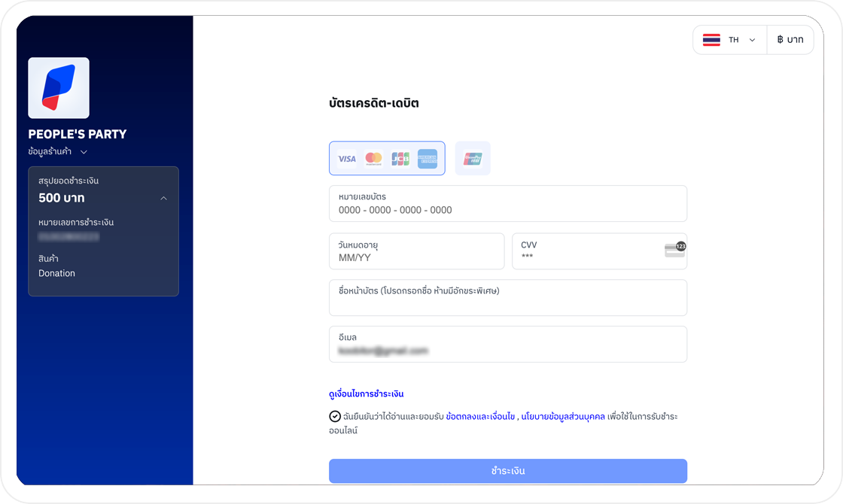
Task: Select the JCB card icon
Action: (x=400, y=159)
